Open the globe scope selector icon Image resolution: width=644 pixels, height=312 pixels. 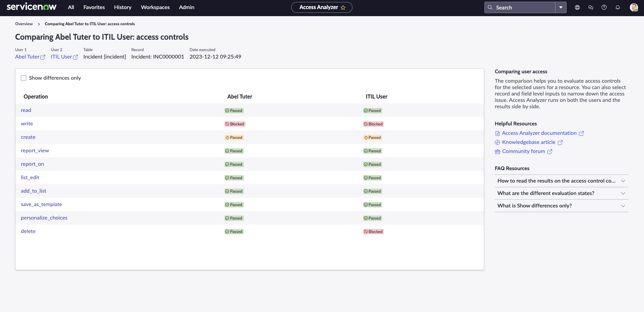[577, 7]
